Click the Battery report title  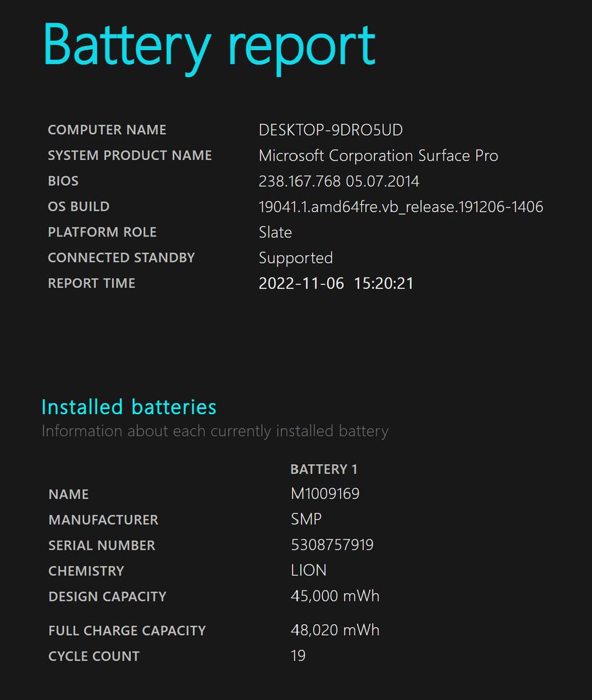pos(209,47)
